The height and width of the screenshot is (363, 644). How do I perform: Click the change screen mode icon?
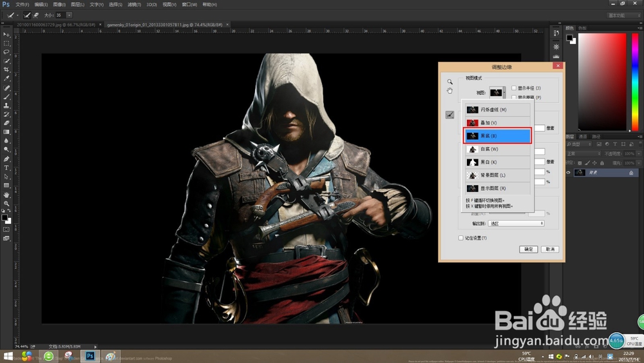(x=6, y=238)
